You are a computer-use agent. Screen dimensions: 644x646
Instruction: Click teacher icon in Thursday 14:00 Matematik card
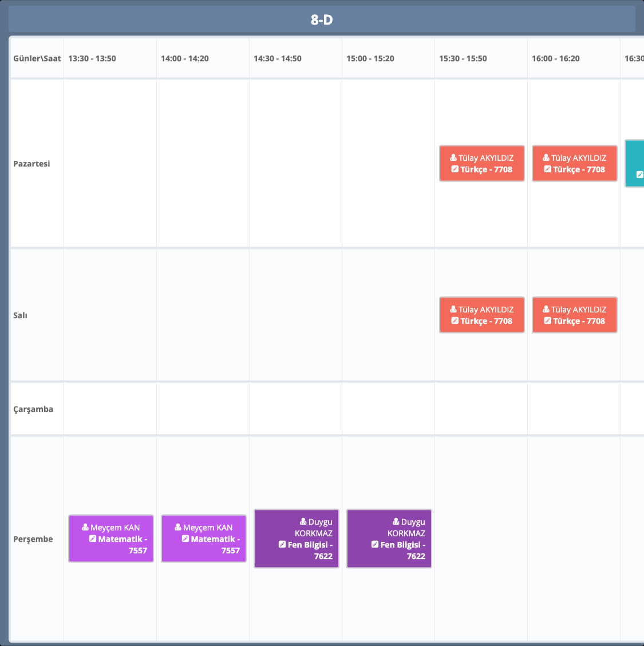pos(178,528)
